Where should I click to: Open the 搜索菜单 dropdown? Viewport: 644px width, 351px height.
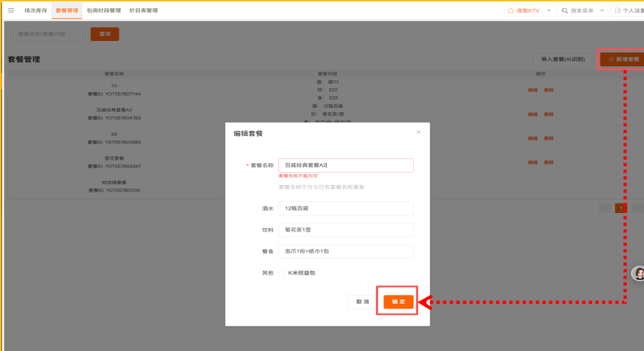coord(602,10)
